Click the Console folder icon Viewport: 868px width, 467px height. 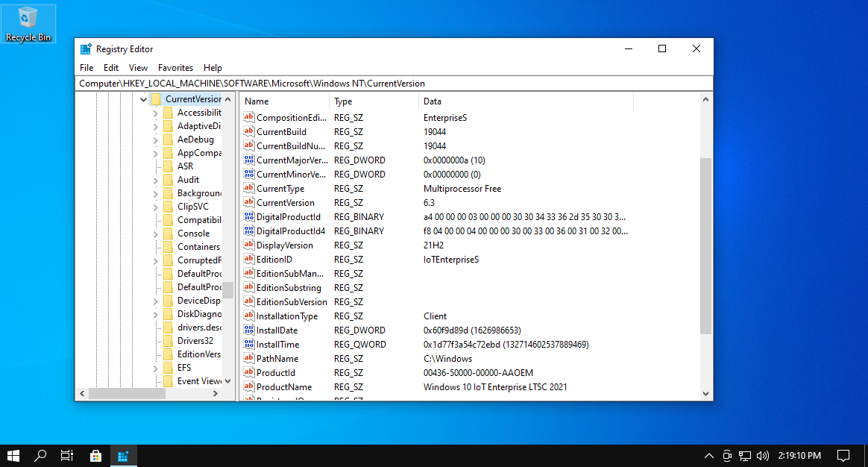pyautogui.click(x=169, y=233)
